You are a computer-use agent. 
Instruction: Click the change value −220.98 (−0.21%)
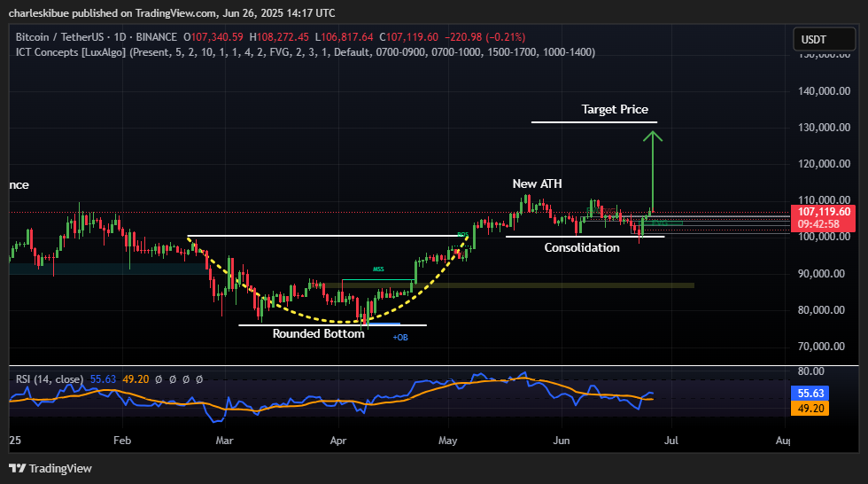coord(485,37)
